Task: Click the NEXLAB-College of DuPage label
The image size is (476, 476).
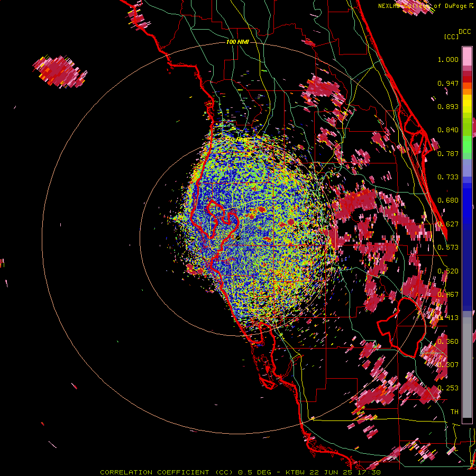Action: [423, 6]
